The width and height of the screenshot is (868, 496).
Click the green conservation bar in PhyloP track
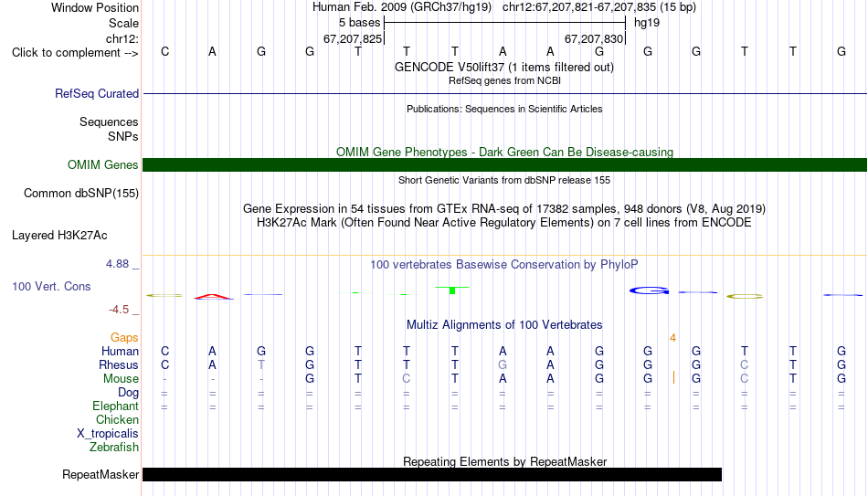click(x=452, y=290)
